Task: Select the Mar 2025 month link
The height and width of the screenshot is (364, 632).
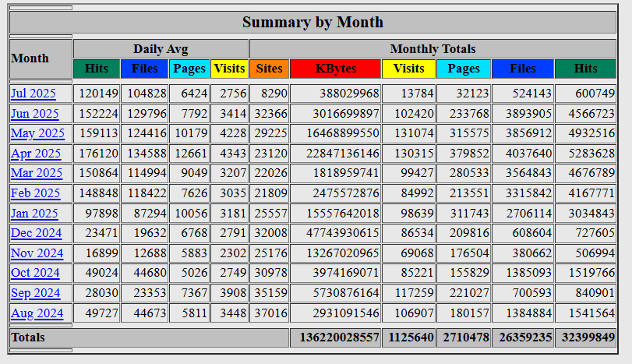Action: pos(36,173)
